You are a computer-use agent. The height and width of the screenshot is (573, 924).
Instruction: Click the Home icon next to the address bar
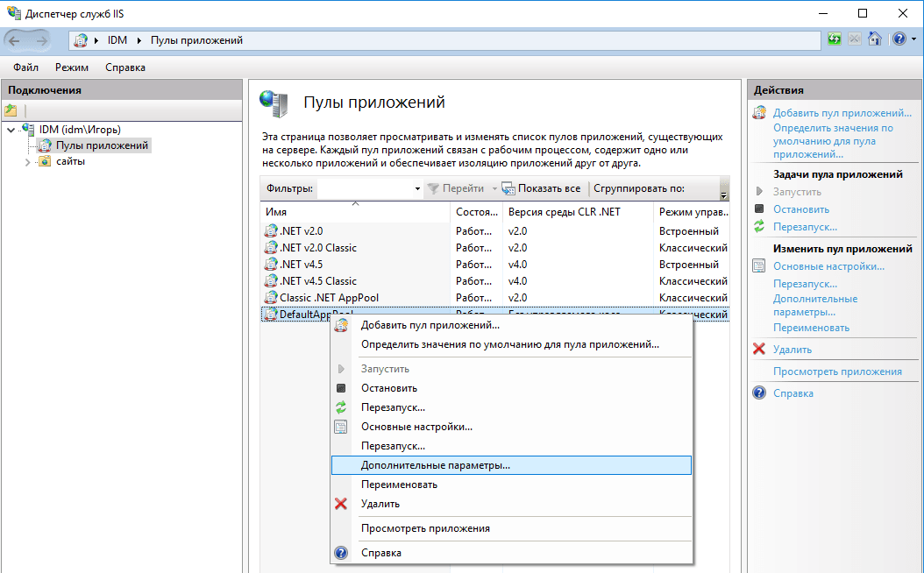pos(876,39)
